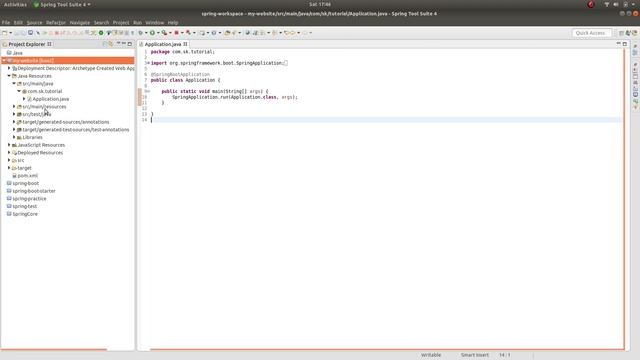Open the terminal monitor toolbar icon
This screenshot has width=640, height=360.
coord(30,33)
